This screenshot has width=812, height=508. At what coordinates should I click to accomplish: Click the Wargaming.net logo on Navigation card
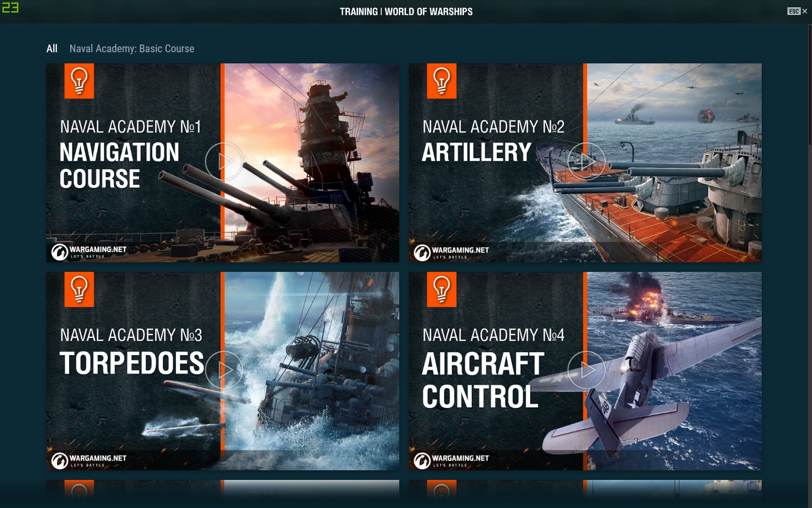(89, 252)
